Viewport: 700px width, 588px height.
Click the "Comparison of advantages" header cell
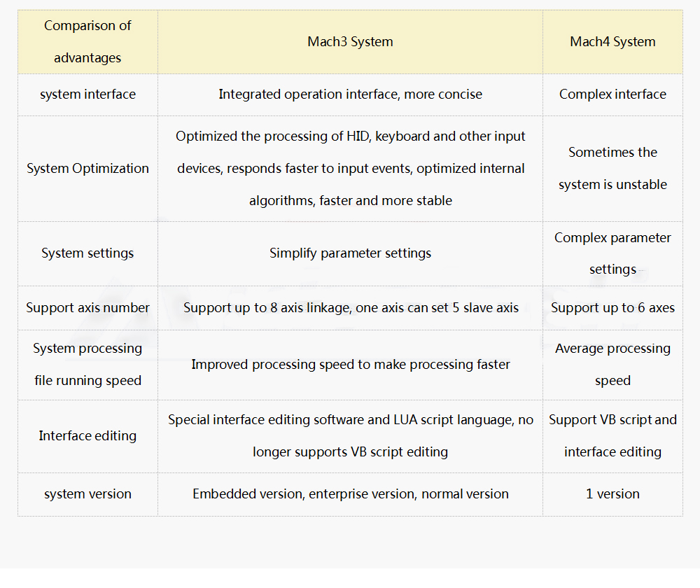tap(87, 42)
